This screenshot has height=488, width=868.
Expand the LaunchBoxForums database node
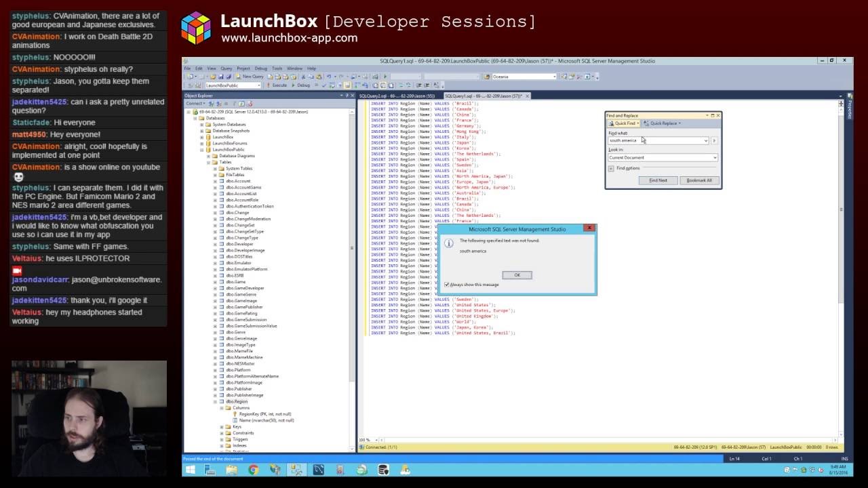click(x=201, y=143)
